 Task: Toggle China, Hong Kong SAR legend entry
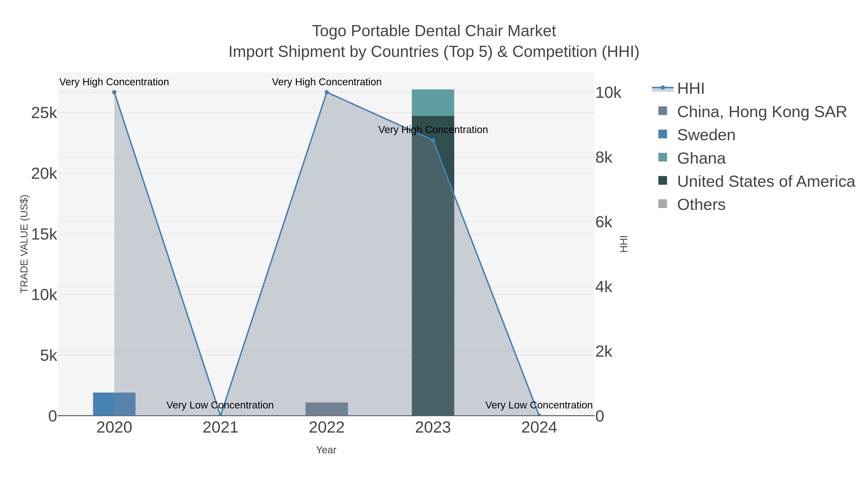tap(752, 112)
